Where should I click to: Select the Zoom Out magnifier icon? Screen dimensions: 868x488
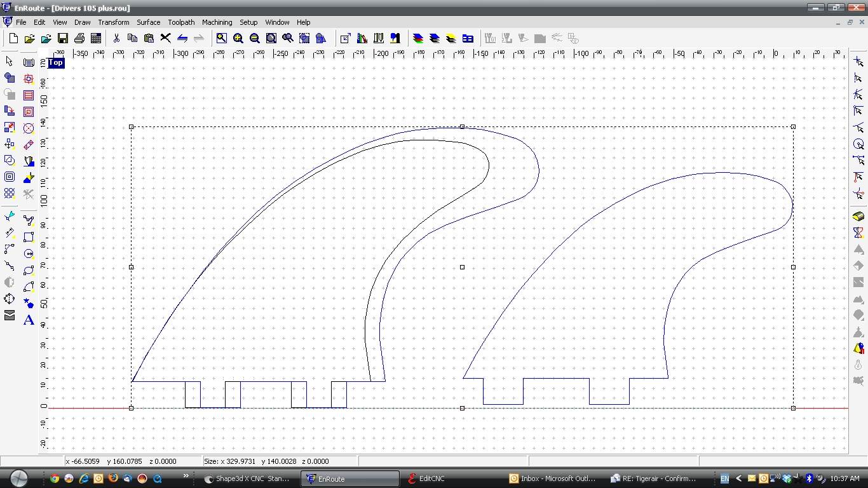254,38
